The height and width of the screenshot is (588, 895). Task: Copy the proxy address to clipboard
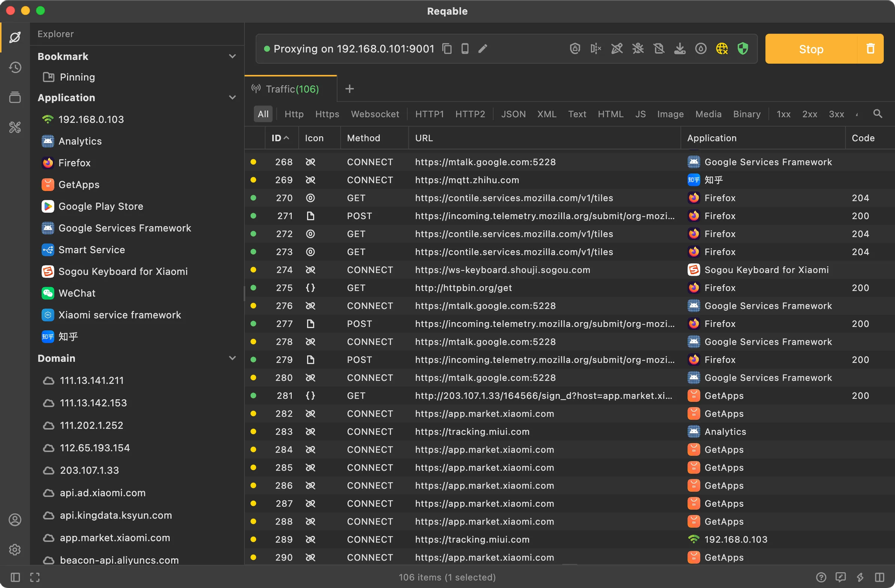[447, 49]
